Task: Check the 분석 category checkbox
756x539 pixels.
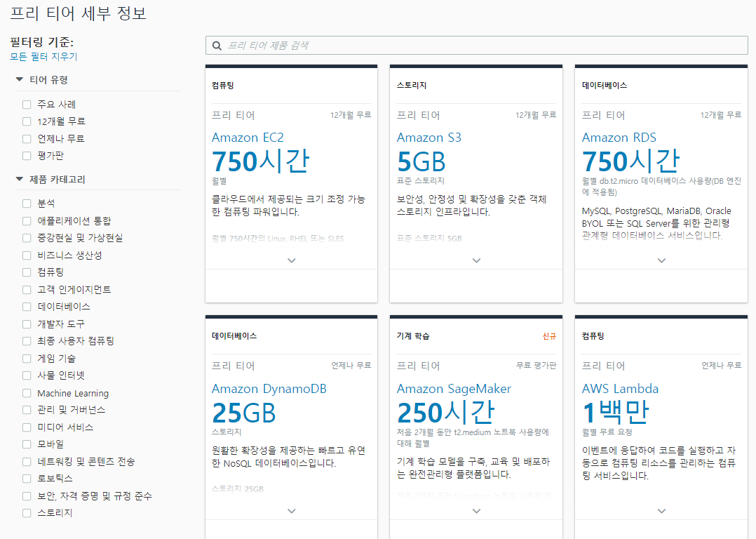Action: click(27, 203)
